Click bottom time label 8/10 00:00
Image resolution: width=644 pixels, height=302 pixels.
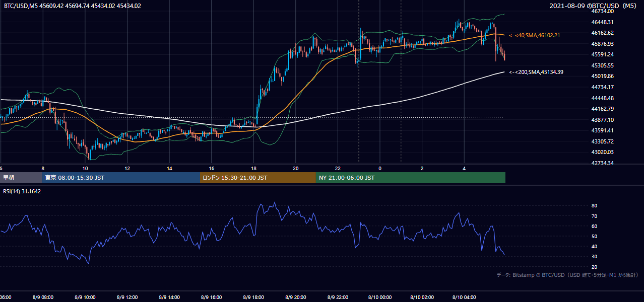tap(380, 297)
